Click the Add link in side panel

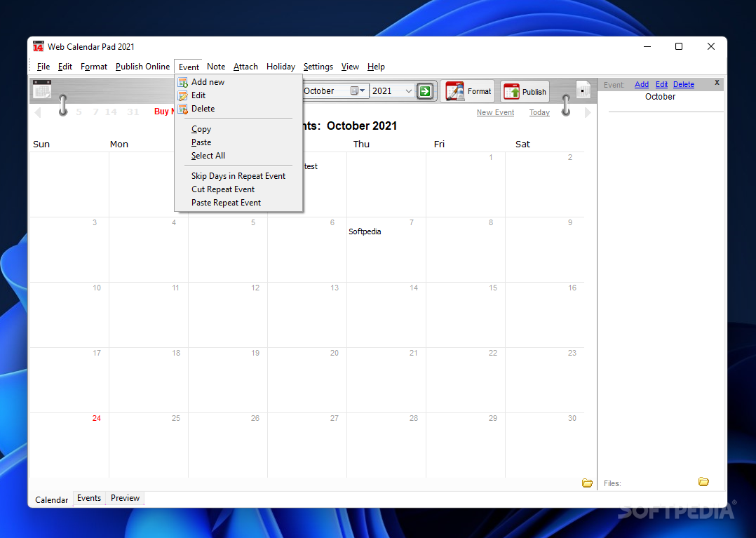point(641,84)
